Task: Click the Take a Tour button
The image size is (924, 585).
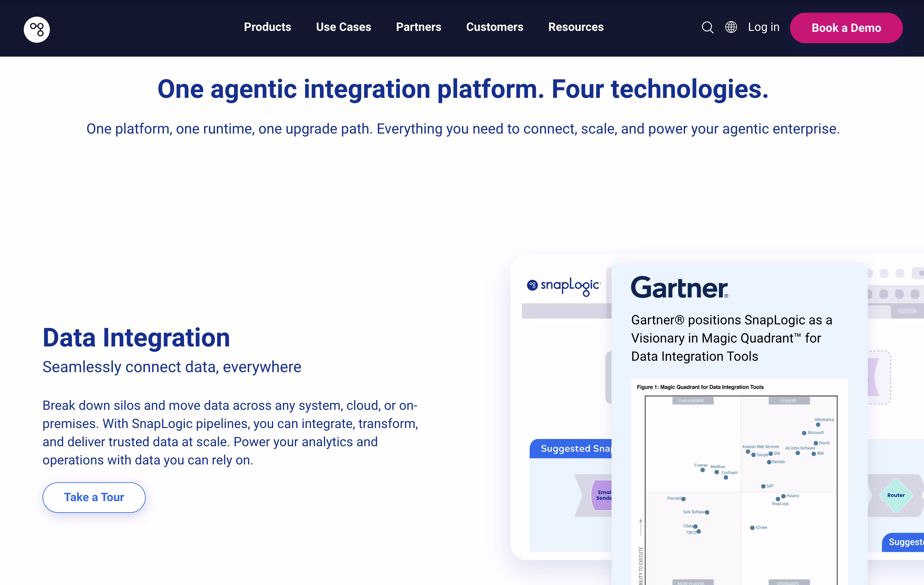Action: (94, 497)
